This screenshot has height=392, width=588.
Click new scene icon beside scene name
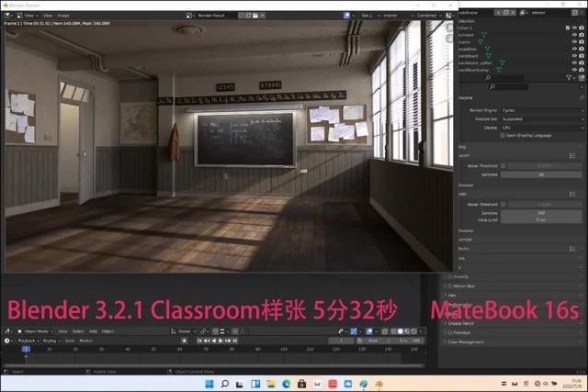pyautogui.click(x=506, y=12)
